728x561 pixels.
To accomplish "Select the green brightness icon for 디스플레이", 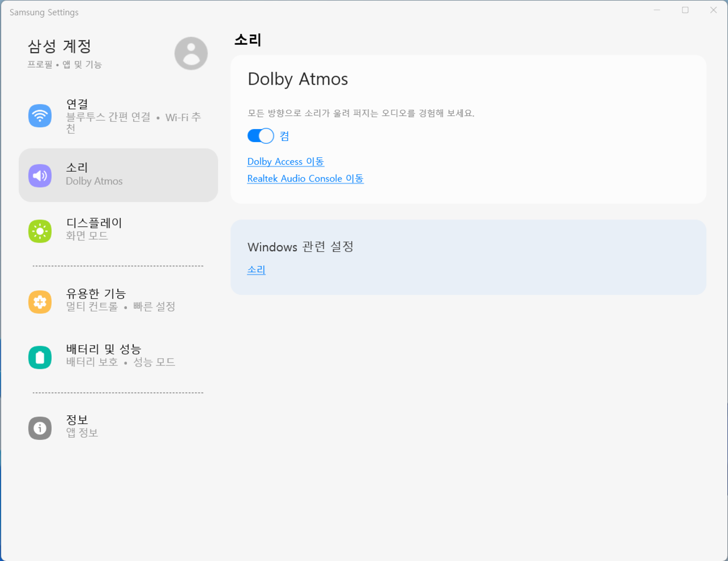I will pos(40,231).
